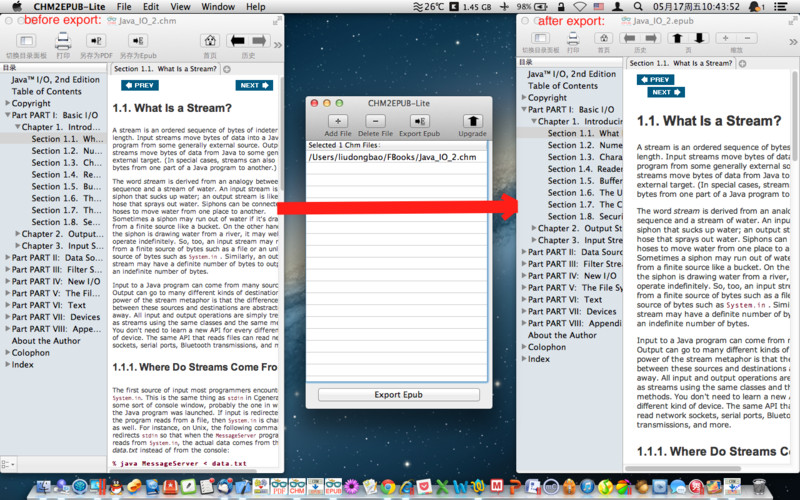Open the File menu
The image size is (800, 500).
coord(124,7)
